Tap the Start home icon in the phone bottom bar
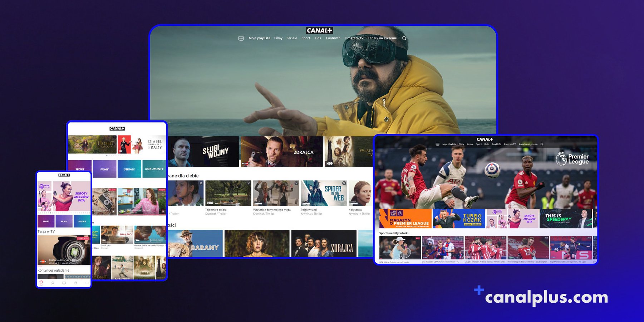The width and height of the screenshot is (644, 322). point(41,283)
